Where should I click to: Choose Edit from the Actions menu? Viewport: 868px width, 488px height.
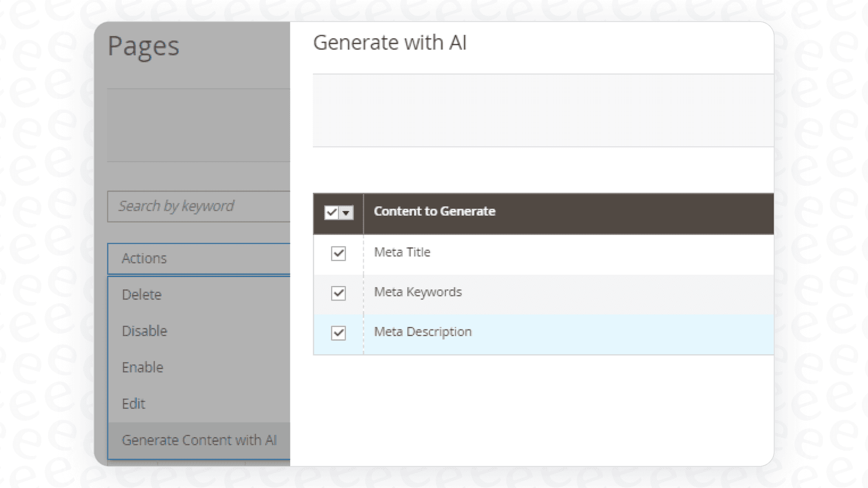133,403
